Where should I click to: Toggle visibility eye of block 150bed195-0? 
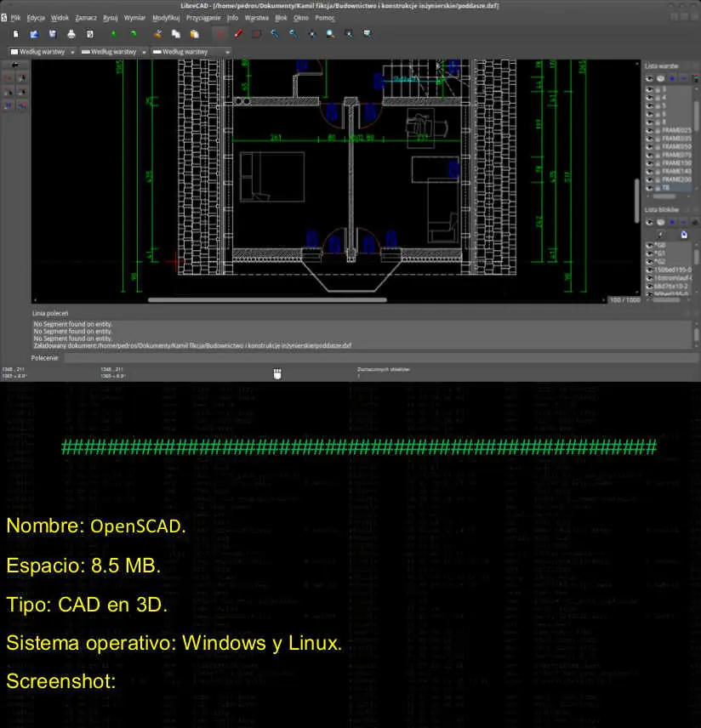coord(649,270)
